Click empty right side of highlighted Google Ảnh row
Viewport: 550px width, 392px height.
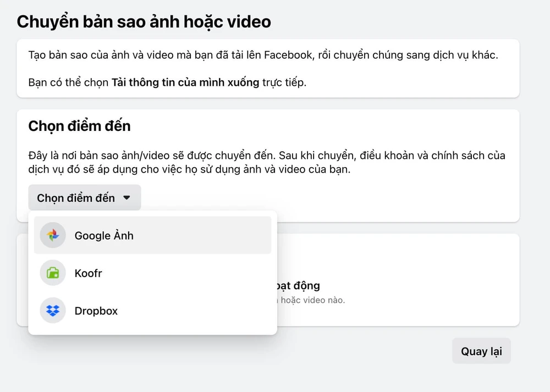pos(220,235)
